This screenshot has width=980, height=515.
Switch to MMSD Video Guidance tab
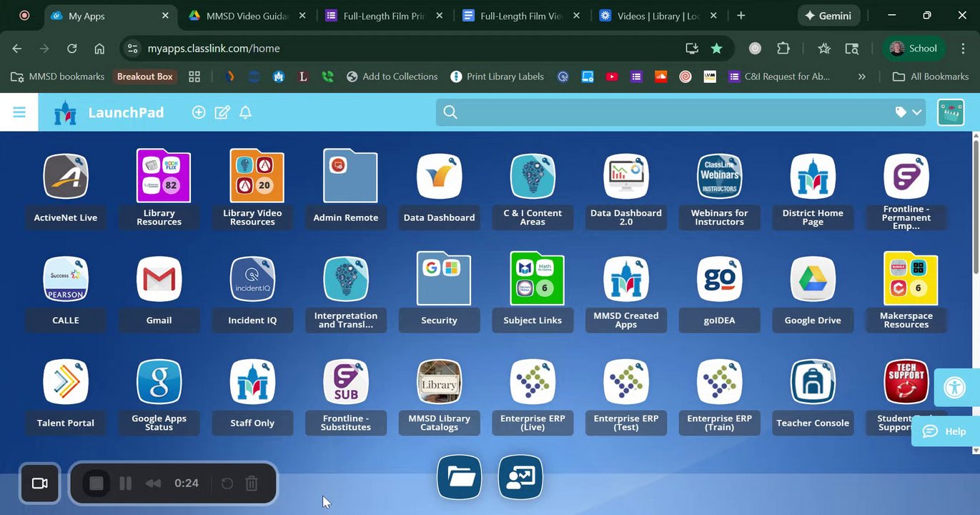[x=247, y=16]
